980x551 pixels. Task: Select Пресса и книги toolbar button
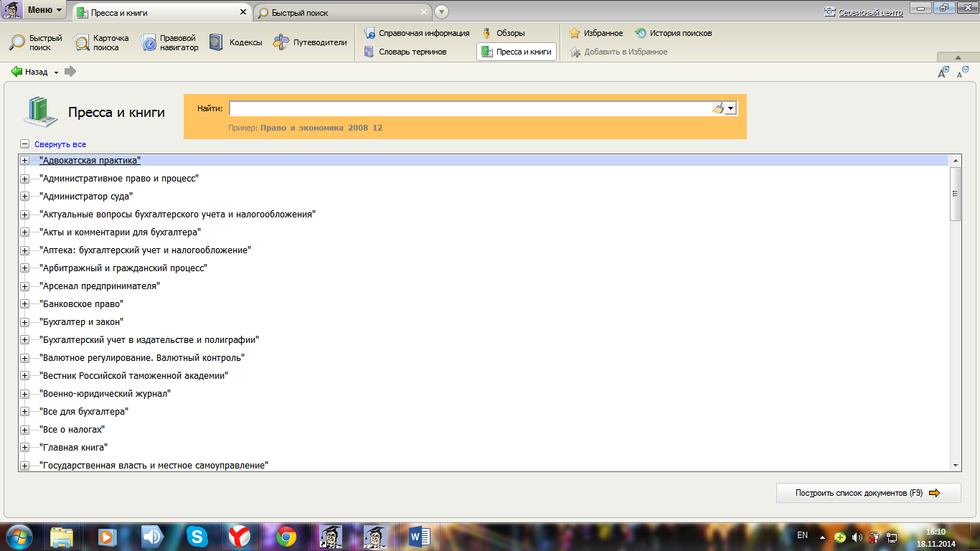coord(517,52)
